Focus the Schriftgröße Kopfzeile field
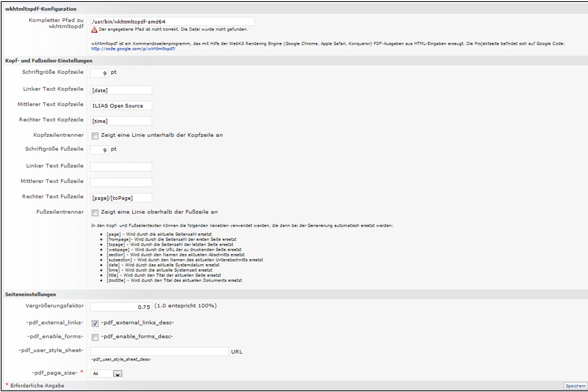 click(x=99, y=73)
